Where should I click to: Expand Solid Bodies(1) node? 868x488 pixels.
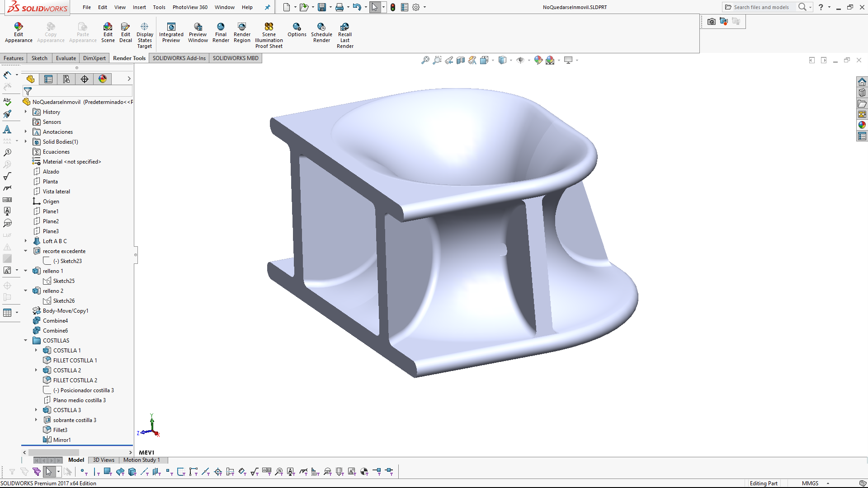coord(26,141)
